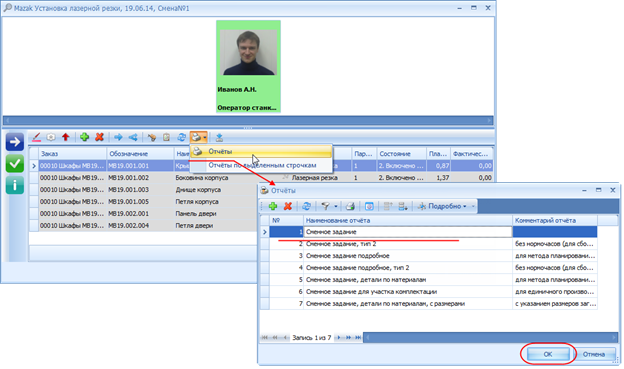624x369 pixels.
Task: Go to previous page in record navigator
Action: click(x=275, y=338)
